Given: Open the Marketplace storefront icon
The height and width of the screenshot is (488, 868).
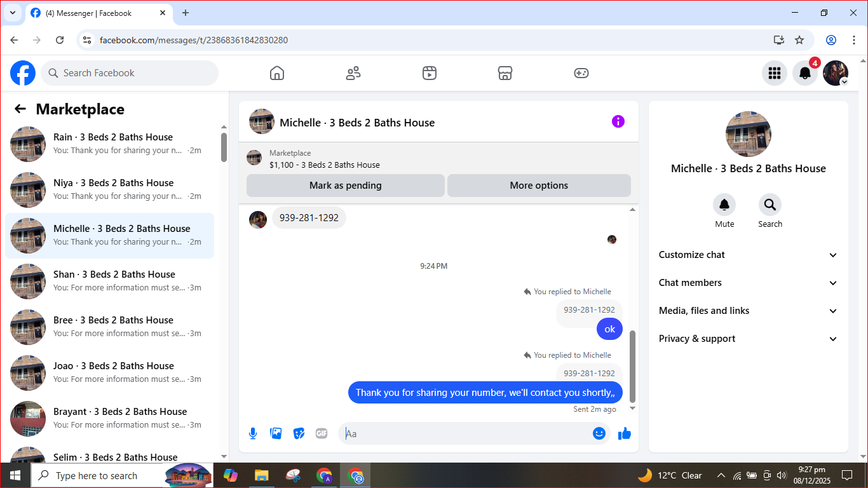Looking at the screenshot, I should click(505, 73).
